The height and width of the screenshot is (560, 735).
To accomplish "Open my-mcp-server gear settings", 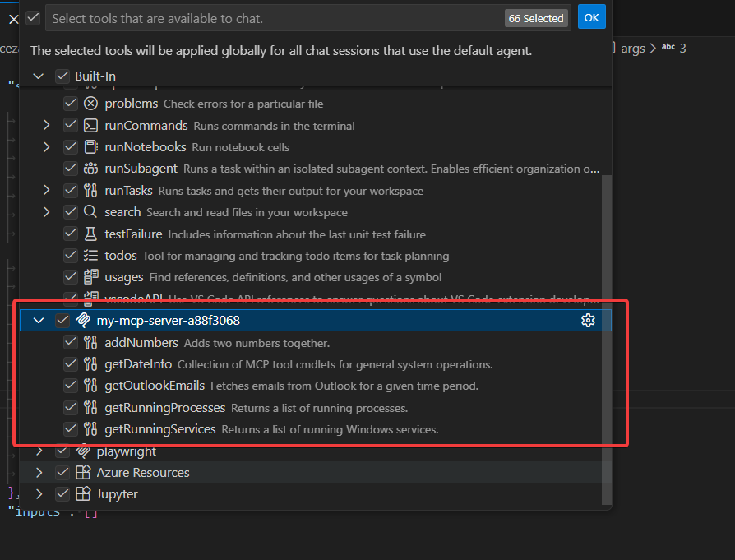I will point(588,321).
